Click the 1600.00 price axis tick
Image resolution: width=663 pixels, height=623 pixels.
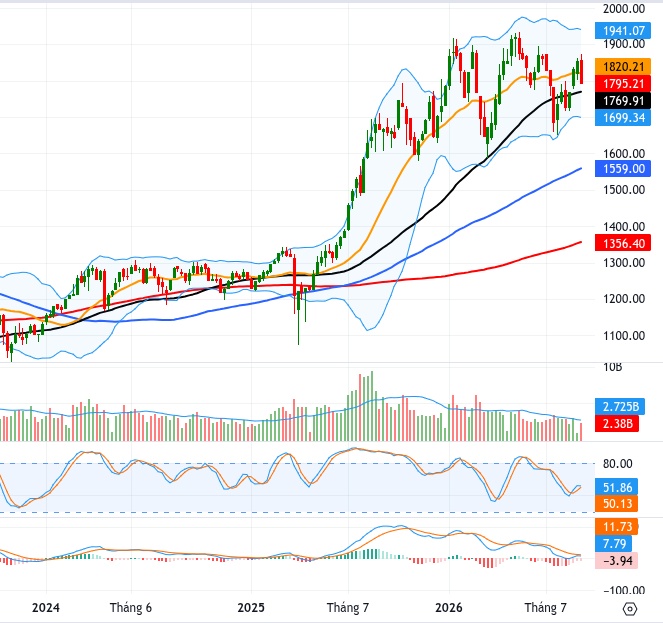624,153
